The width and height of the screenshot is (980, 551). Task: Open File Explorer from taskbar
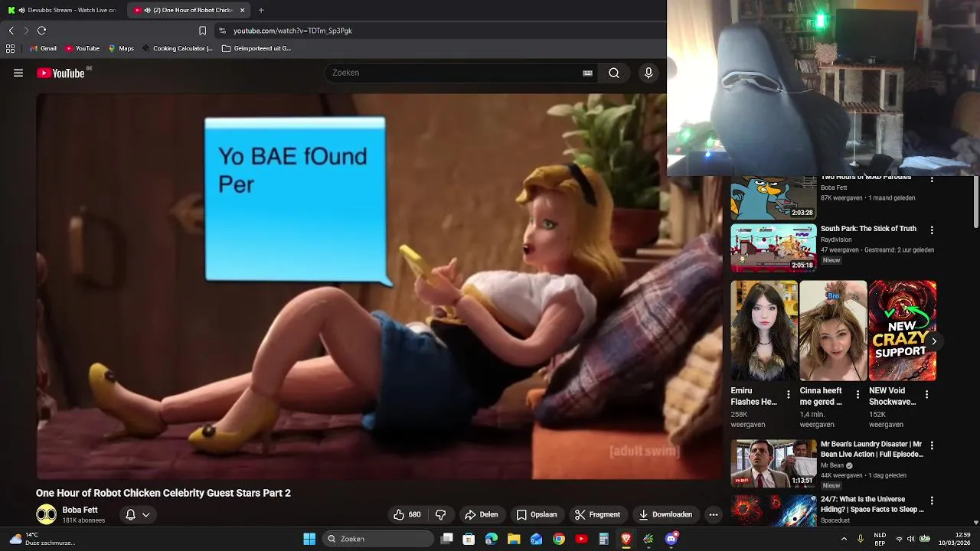[514, 539]
